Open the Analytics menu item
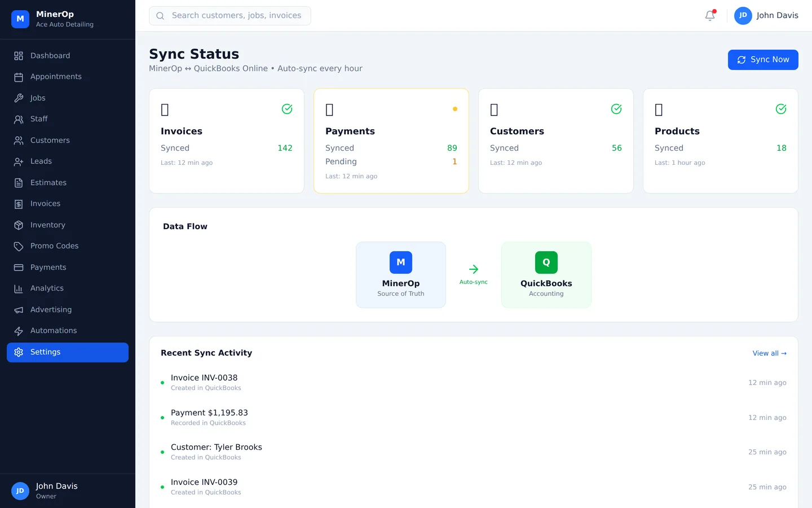The height and width of the screenshot is (508, 812). point(47,288)
